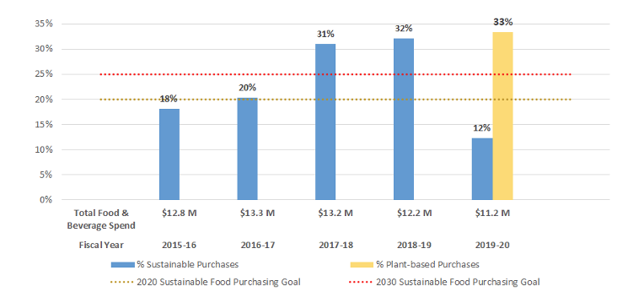The height and width of the screenshot is (308, 644).
Task: Click the yellow plant-based purchases bar
Action: [x=502, y=116]
